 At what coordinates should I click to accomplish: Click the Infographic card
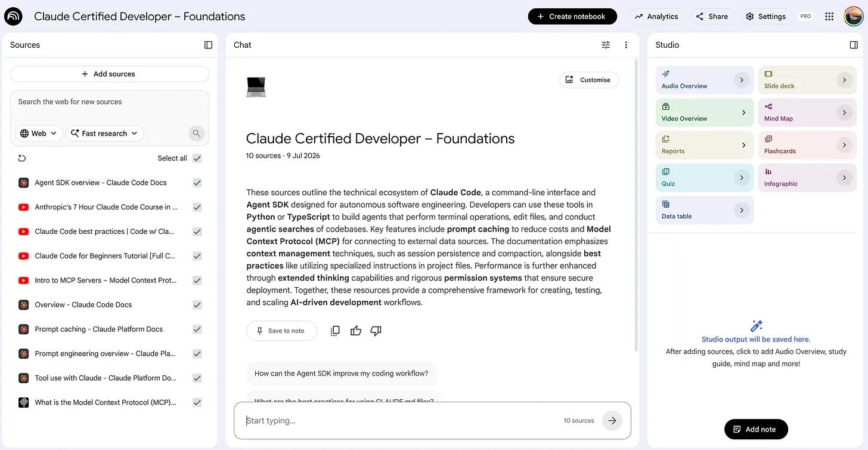(x=807, y=178)
